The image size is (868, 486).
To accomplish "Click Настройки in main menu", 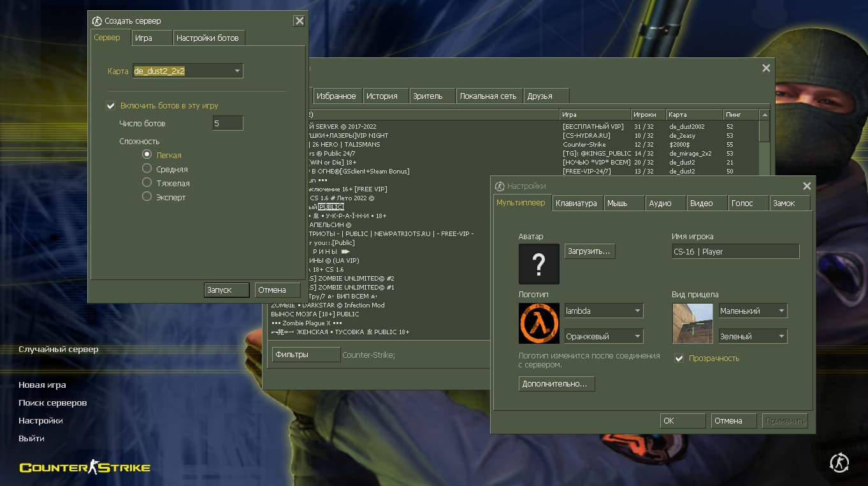I will point(41,421).
